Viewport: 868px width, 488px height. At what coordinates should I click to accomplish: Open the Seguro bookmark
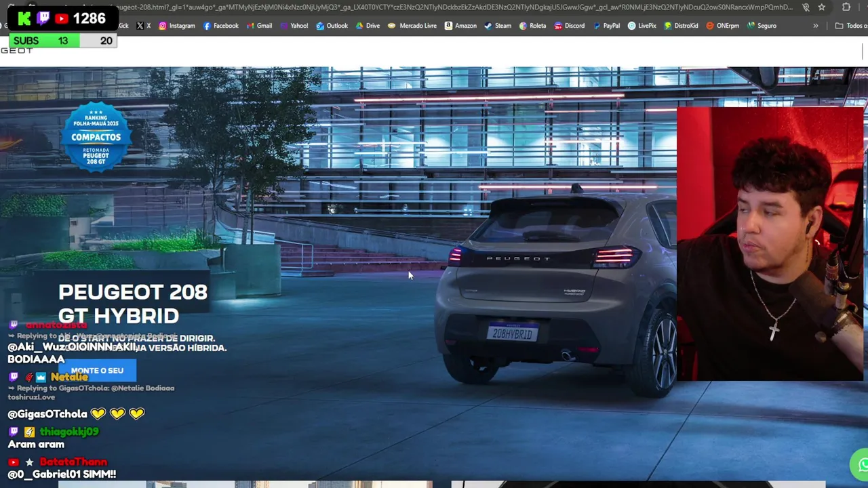[x=762, y=26]
